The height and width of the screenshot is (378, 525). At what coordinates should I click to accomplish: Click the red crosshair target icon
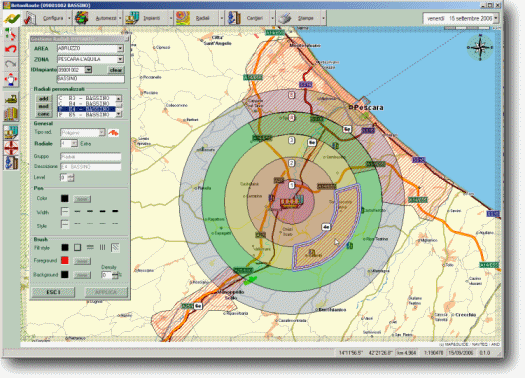point(11,148)
